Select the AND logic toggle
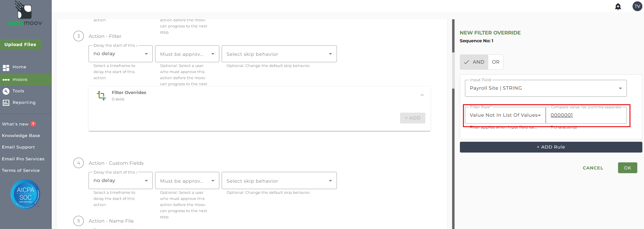 click(x=474, y=62)
